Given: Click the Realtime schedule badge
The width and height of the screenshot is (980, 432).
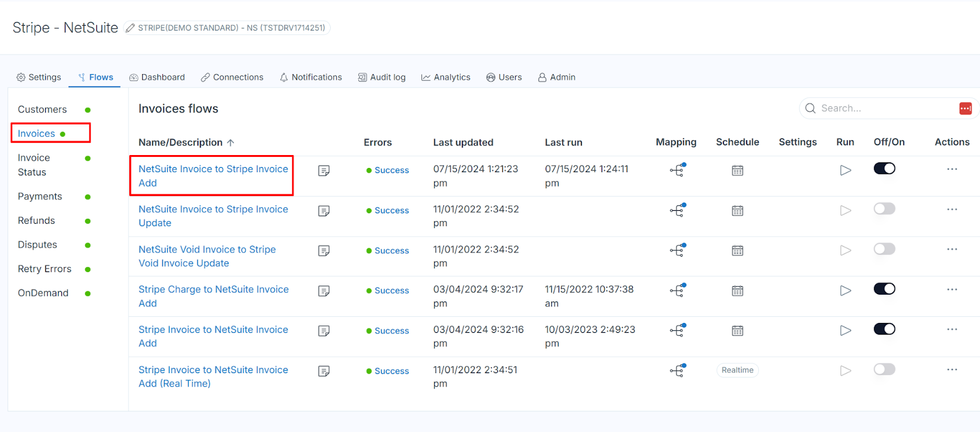Looking at the screenshot, I should click(x=737, y=370).
